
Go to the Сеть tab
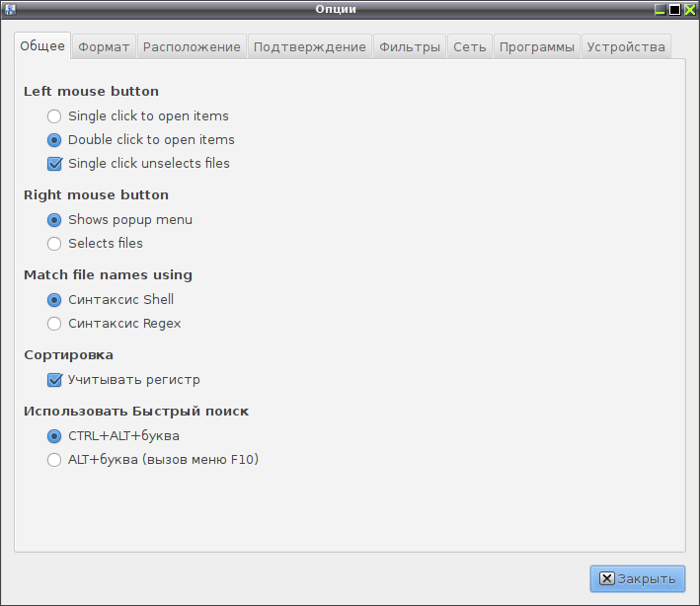[x=470, y=46]
